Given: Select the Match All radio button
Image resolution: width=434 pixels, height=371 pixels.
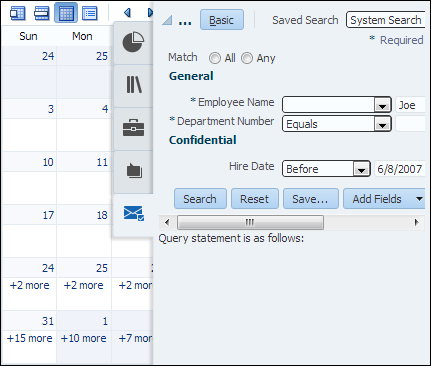Looking at the screenshot, I should pyautogui.click(x=215, y=58).
